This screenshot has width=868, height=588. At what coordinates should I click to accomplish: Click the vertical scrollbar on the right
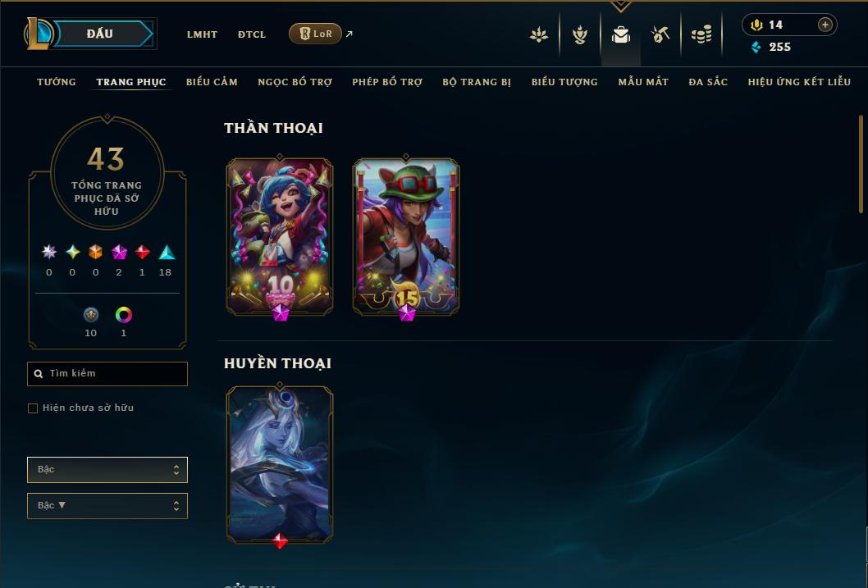pyautogui.click(x=861, y=164)
